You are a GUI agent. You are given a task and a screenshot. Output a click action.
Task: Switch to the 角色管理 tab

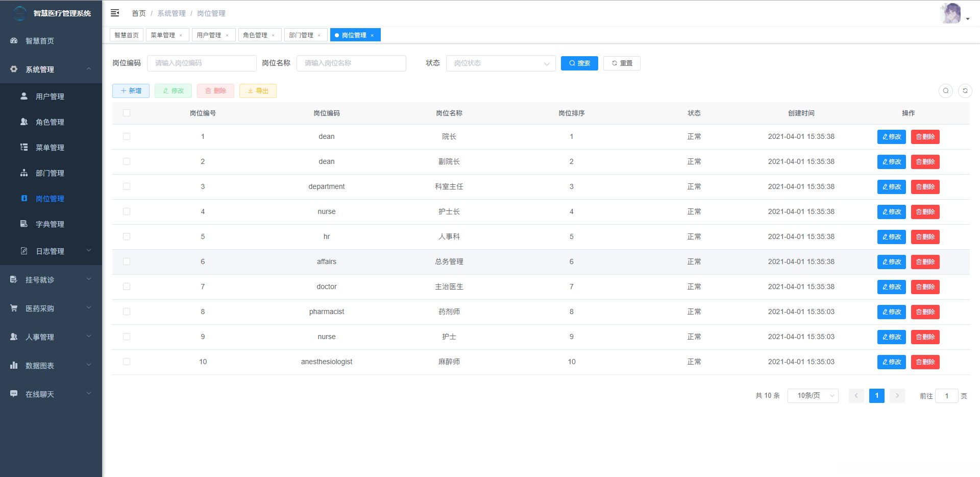[x=255, y=35]
